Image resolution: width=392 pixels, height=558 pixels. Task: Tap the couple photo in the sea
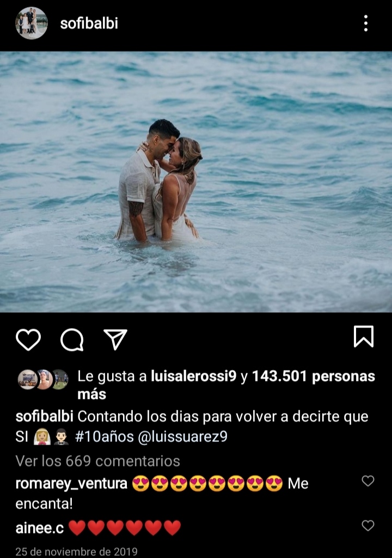click(196, 182)
